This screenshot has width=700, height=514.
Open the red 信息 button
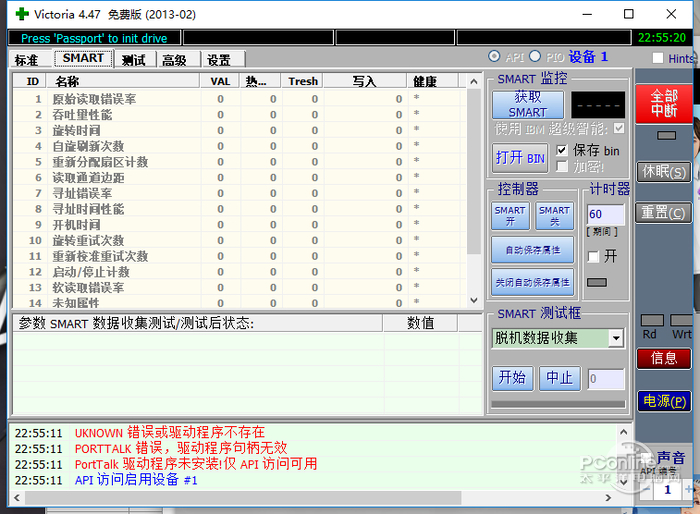click(x=664, y=358)
